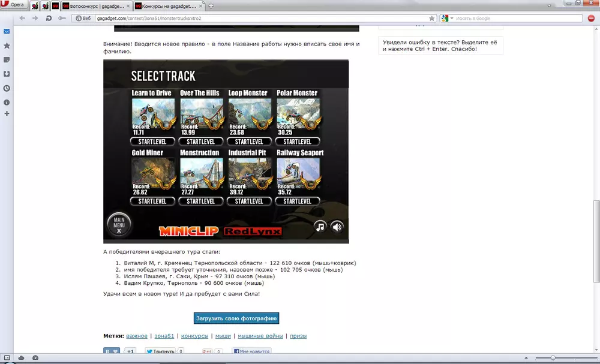This screenshot has width=600, height=364.
Task: Toggle the game music note button
Action: tap(320, 227)
